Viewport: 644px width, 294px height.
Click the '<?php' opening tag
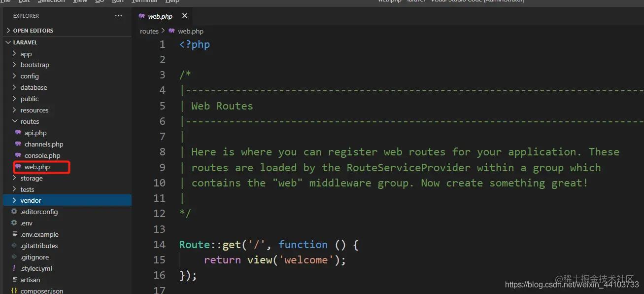pyautogui.click(x=195, y=44)
